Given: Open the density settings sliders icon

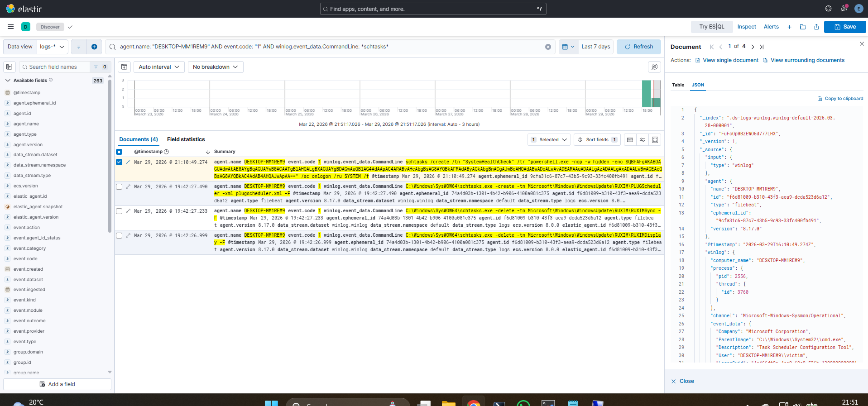Looking at the screenshot, I should click(x=642, y=140).
